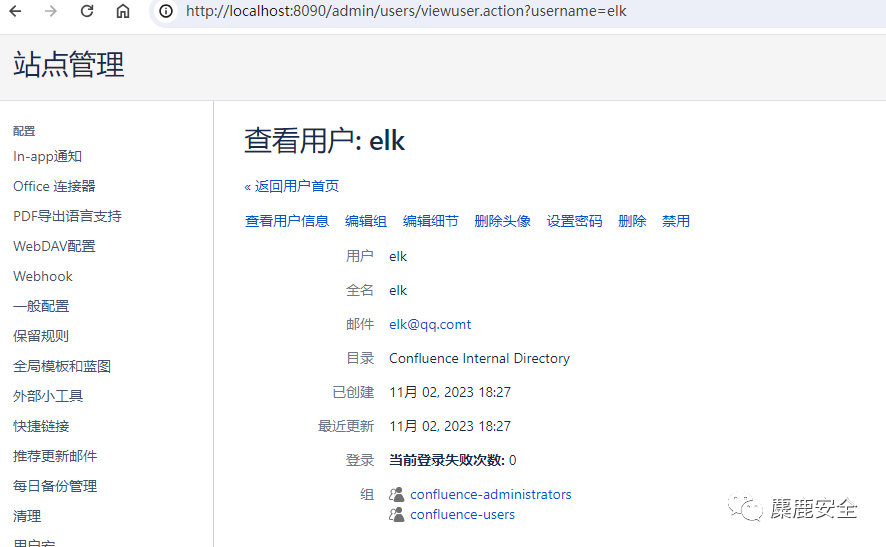Viewport: 886px width, 547px height.
Task: Open Office 连接器 in sidebar
Action: coord(54,186)
